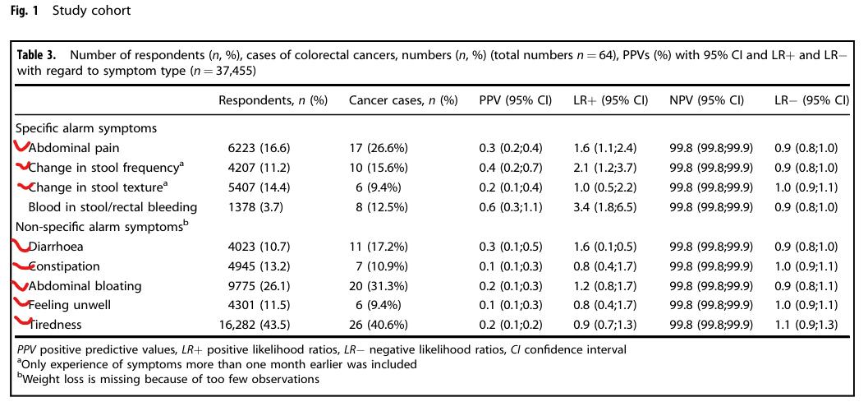Click the 'PPV (95% CI)' column header
868x402 pixels.
(515, 101)
